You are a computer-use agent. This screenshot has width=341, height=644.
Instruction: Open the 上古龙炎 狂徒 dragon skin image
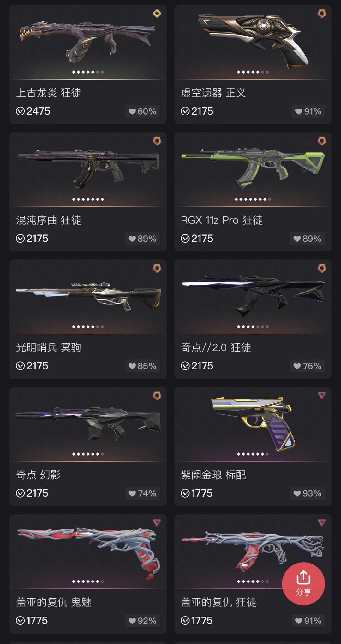(88, 41)
